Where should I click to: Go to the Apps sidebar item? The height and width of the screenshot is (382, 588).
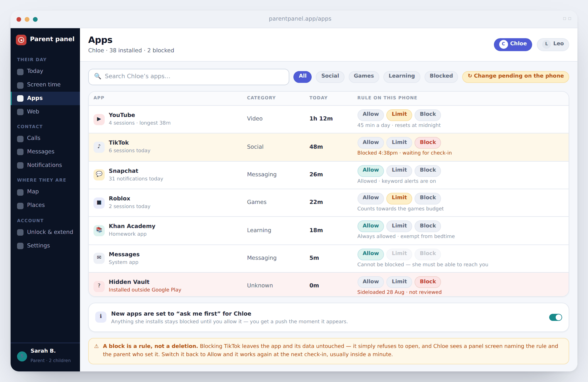point(45,98)
